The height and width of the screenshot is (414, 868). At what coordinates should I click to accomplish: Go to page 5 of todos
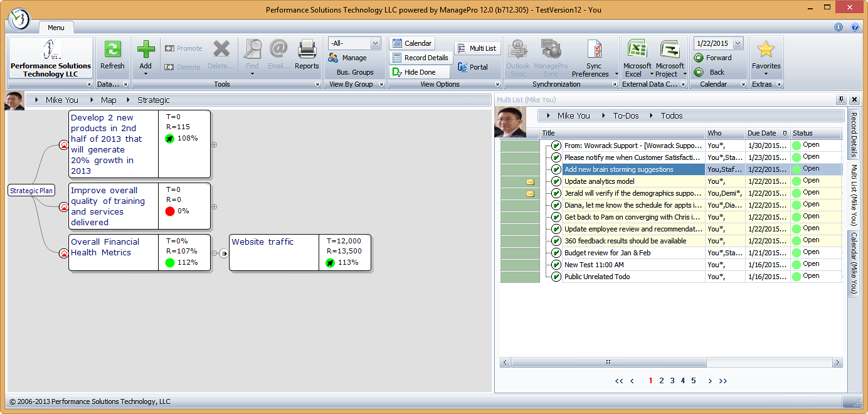(693, 381)
